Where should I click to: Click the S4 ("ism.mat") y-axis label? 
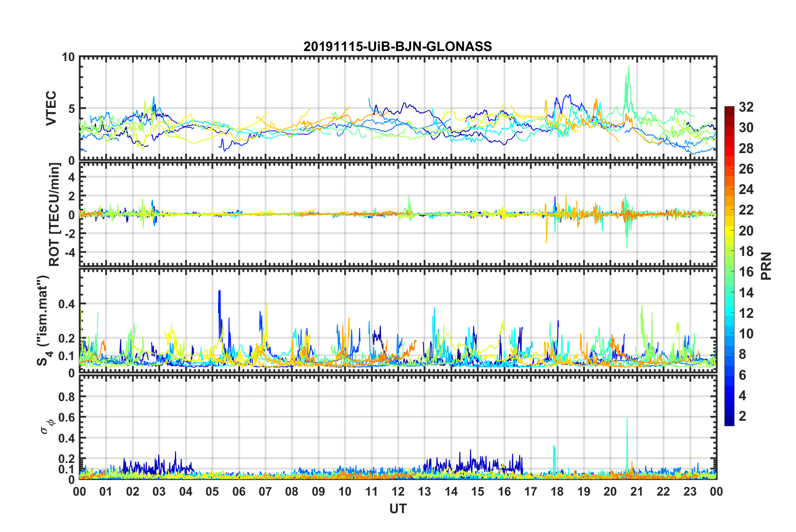click(x=44, y=320)
